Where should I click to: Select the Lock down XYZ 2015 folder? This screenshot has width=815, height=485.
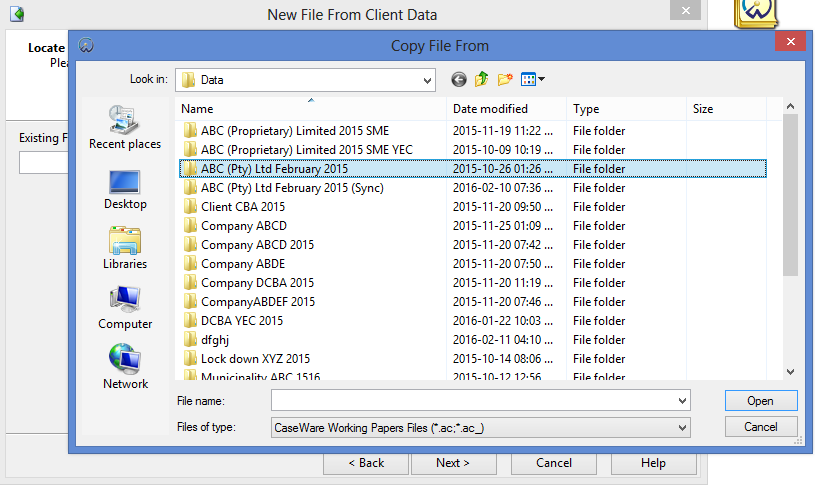(x=255, y=359)
